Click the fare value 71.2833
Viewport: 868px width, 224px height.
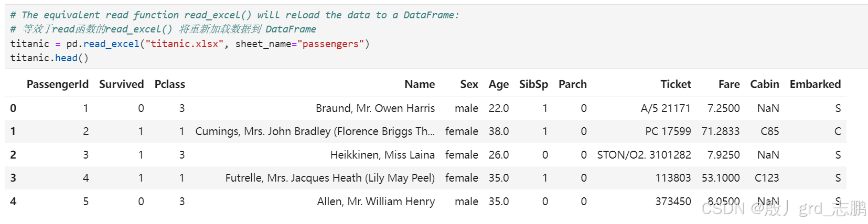pos(720,131)
